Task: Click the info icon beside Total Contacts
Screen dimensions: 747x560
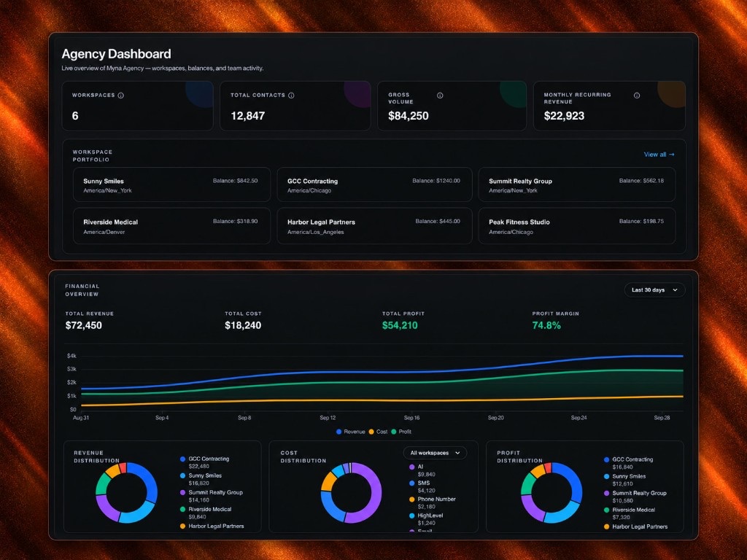Action: [x=291, y=96]
